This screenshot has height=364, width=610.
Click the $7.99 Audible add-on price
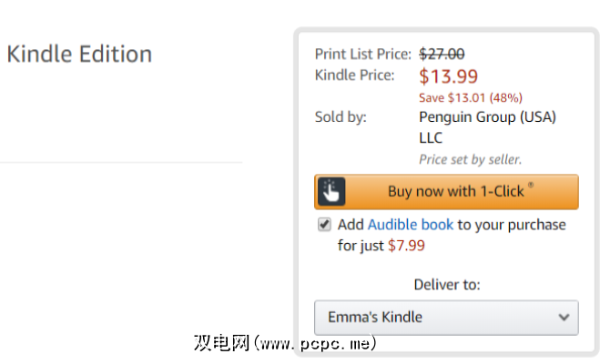(x=406, y=245)
